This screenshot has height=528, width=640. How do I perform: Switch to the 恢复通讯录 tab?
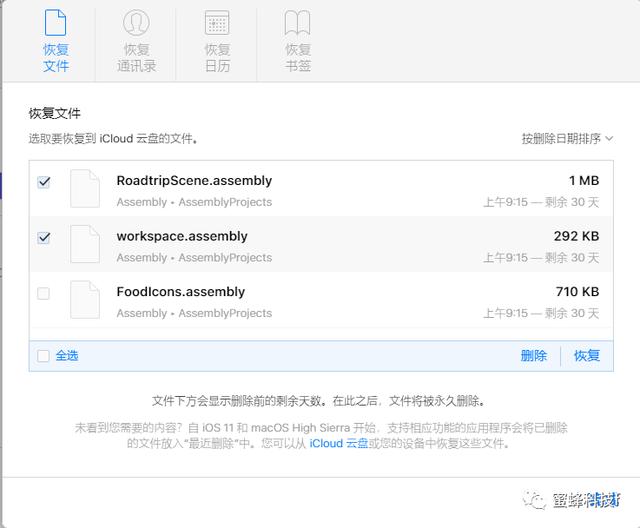click(136, 41)
